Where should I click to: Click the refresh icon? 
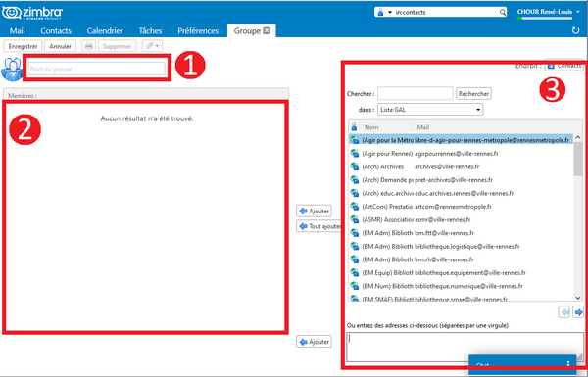(575, 30)
